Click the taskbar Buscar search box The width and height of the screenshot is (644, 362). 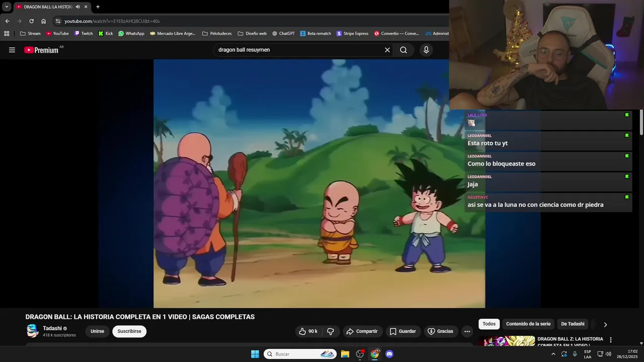[x=300, y=354]
